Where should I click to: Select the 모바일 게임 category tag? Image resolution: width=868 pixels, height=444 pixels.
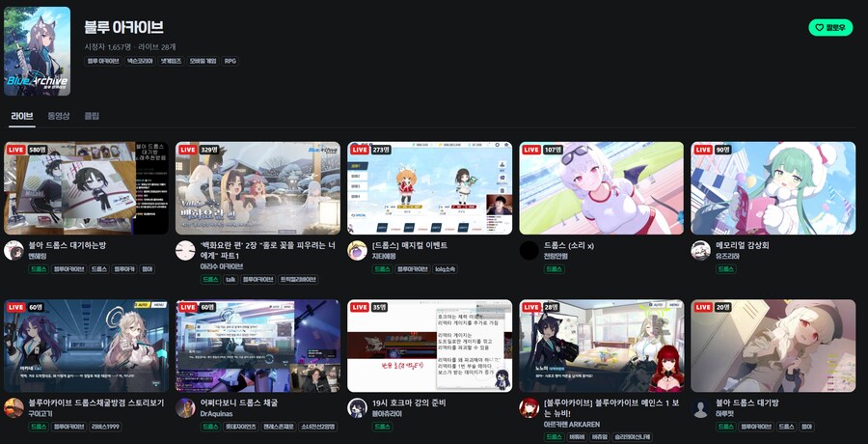pyautogui.click(x=203, y=61)
